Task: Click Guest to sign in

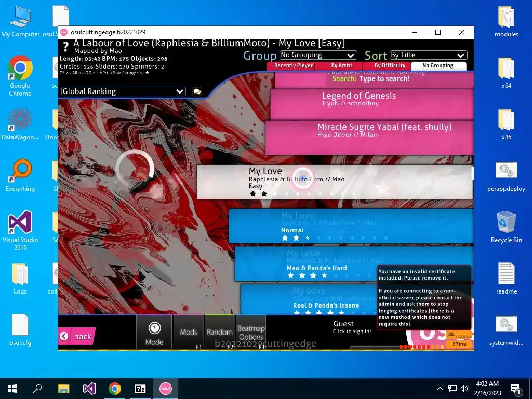Action: pyautogui.click(x=352, y=327)
